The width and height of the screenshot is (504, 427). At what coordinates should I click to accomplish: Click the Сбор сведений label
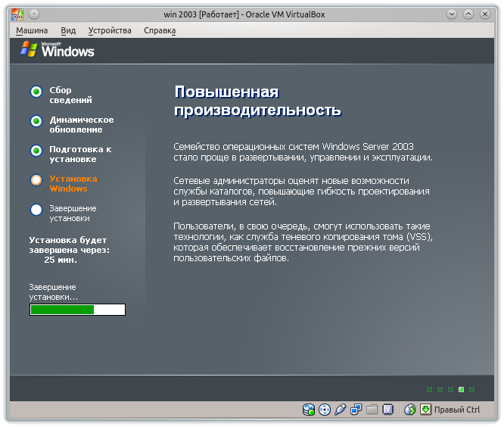click(70, 95)
